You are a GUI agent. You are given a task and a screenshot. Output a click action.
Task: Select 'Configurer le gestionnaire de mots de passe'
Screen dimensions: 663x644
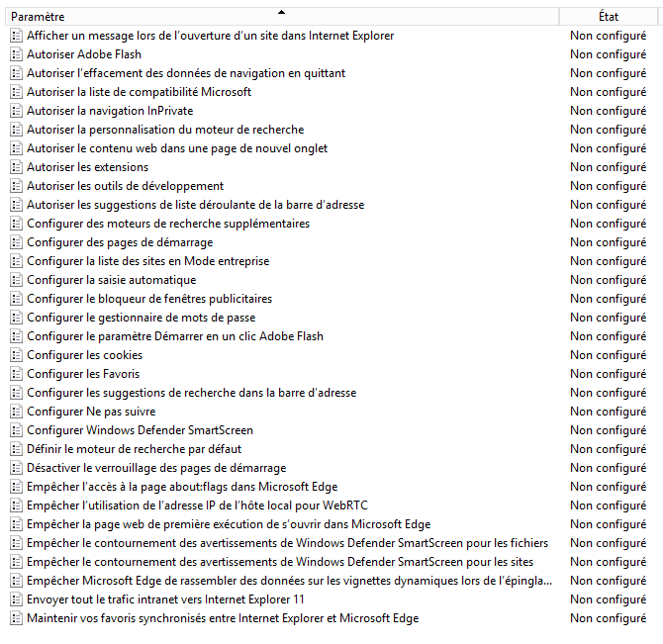click(142, 318)
